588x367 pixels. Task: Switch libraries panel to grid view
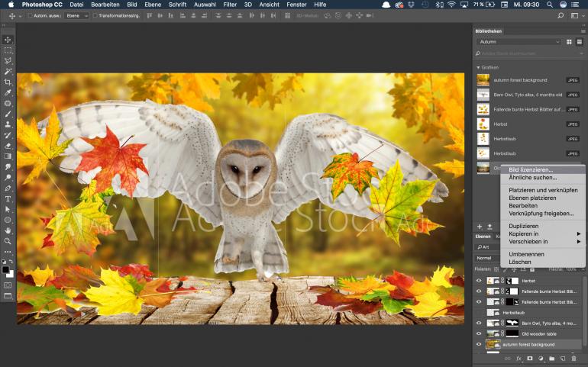click(x=569, y=42)
